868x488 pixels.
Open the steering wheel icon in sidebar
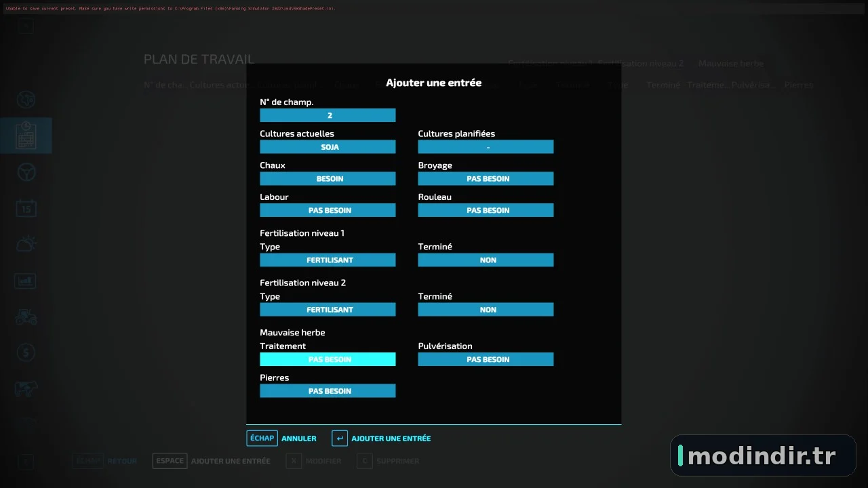pos(26,172)
